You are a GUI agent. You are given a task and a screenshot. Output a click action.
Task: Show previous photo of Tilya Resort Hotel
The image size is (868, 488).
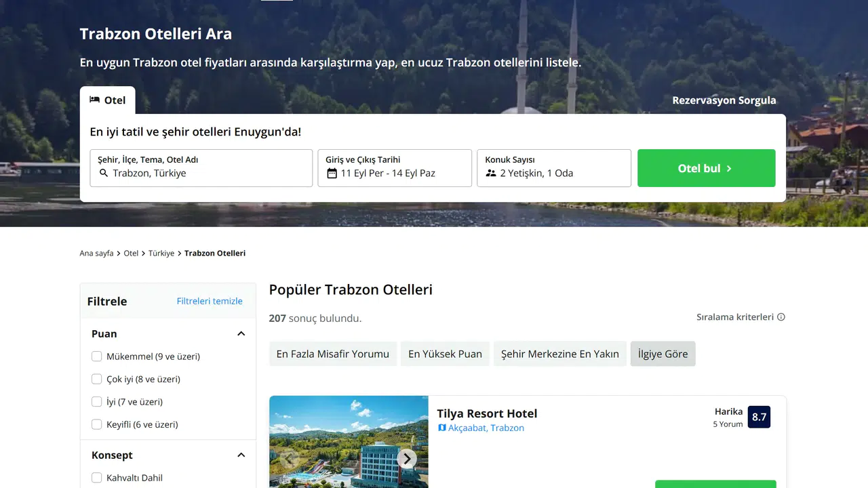(x=290, y=459)
